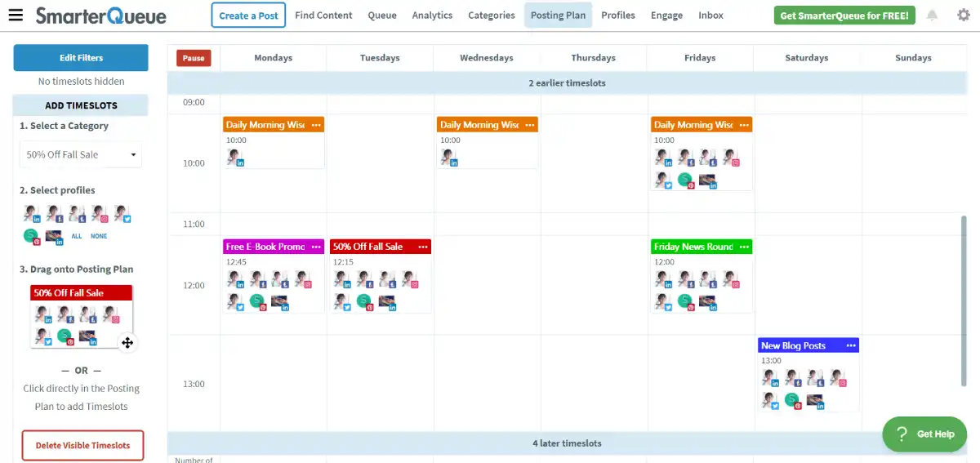980x463 pixels.
Task: Click the SmarterQueue logo
Action: click(x=100, y=16)
